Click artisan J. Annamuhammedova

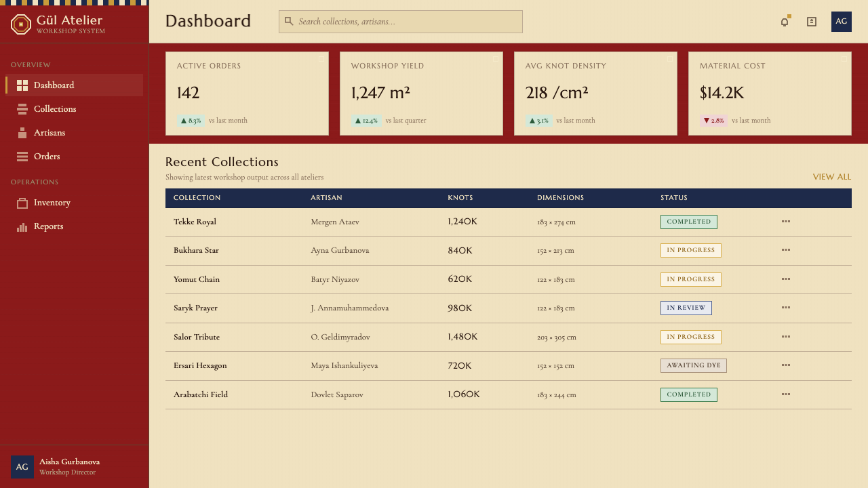point(350,308)
